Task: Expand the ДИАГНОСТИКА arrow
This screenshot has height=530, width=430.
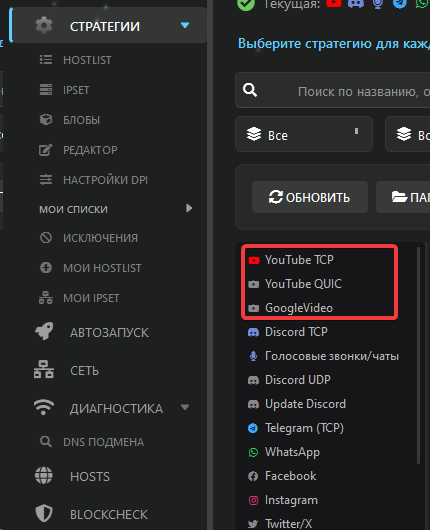Action: click(185, 407)
